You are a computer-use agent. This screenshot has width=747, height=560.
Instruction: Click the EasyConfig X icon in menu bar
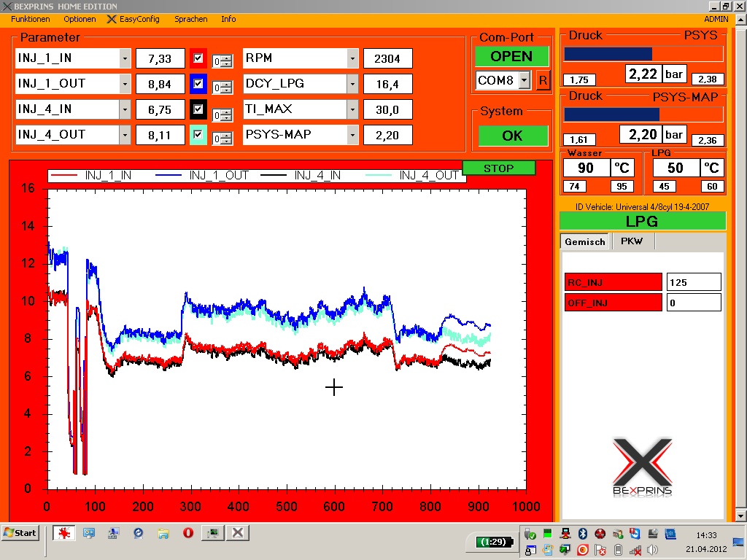[112, 19]
